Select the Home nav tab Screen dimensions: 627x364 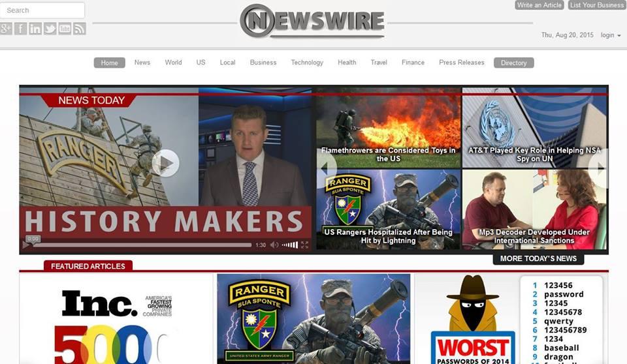click(x=110, y=63)
